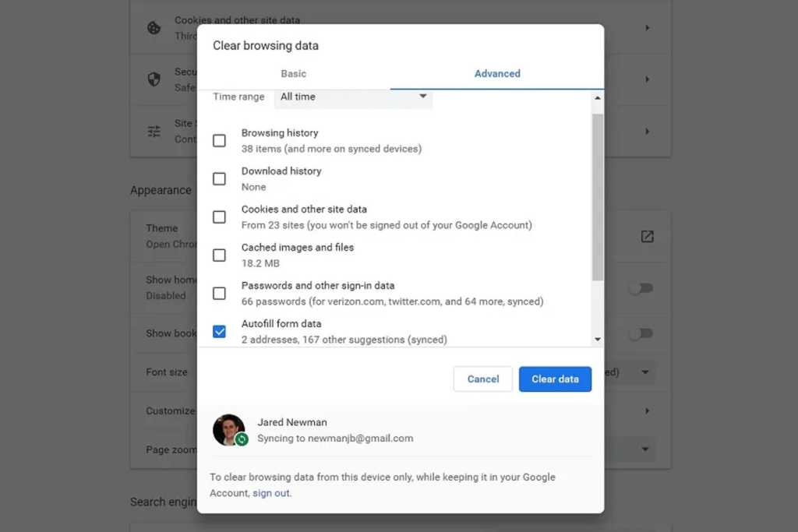Check the Cookies and other site data checkbox

pos(219,217)
